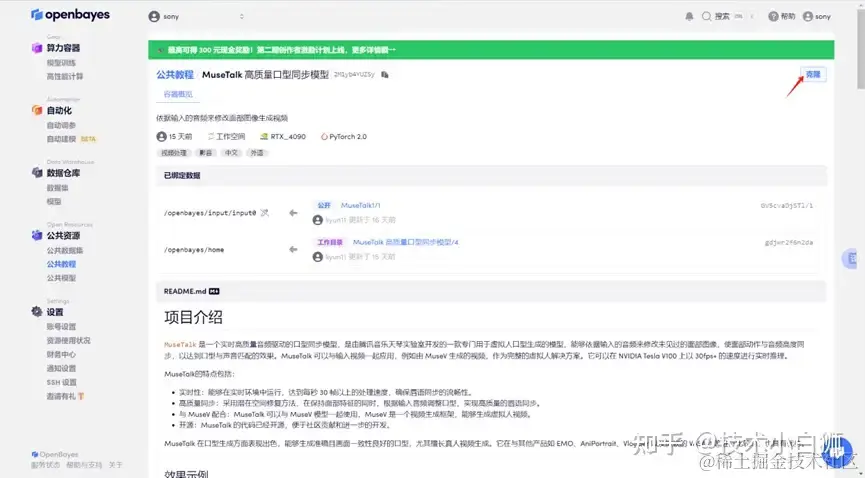The image size is (865, 478).
Task: Click the megaphone icon in green banner
Action: (160, 50)
